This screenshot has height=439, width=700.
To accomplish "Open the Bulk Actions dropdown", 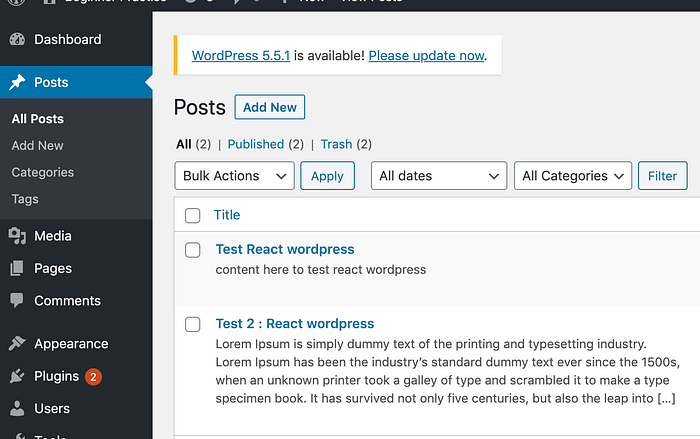I will pyautogui.click(x=234, y=176).
